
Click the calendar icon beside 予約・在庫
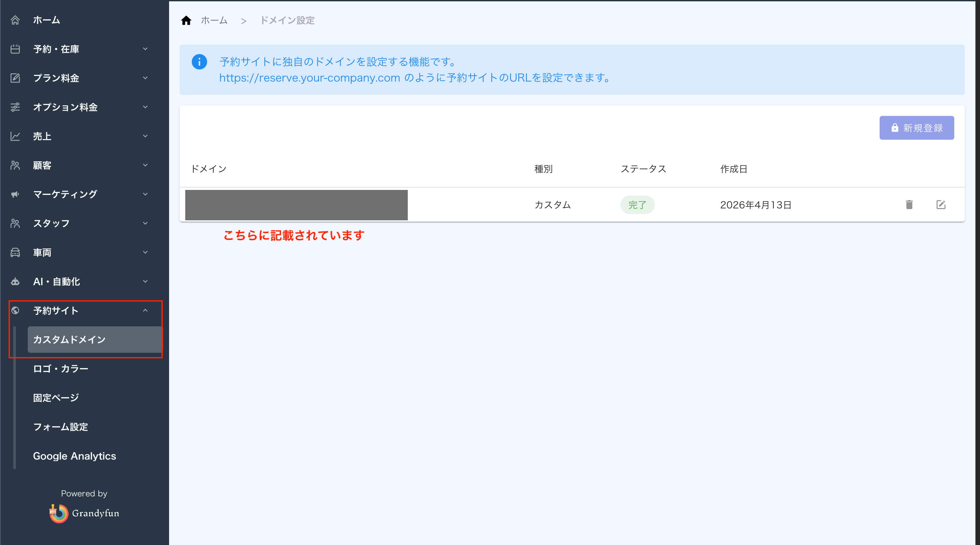click(15, 49)
